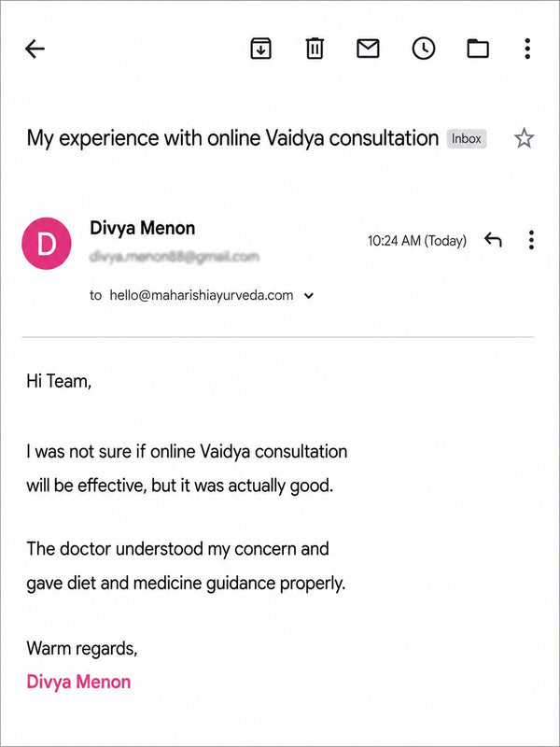This screenshot has height=747, width=560.
Task: Click the pink Divya Menon signature
Action: [x=78, y=682]
